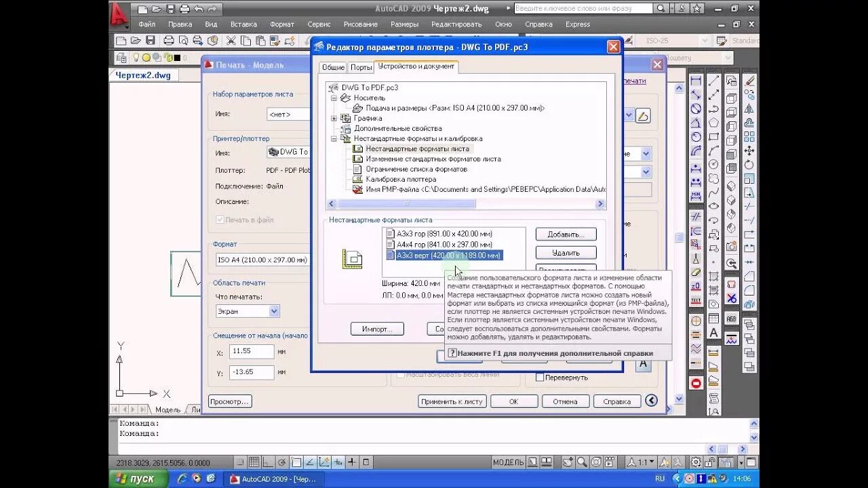
Task: Toggle the Печать в файл checkbox
Action: point(220,220)
